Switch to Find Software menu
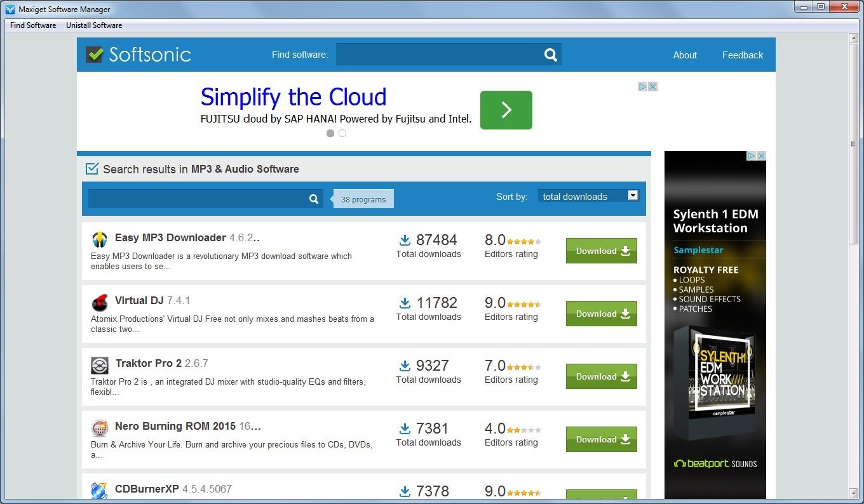864x504 pixels. (x=32, y=25)
